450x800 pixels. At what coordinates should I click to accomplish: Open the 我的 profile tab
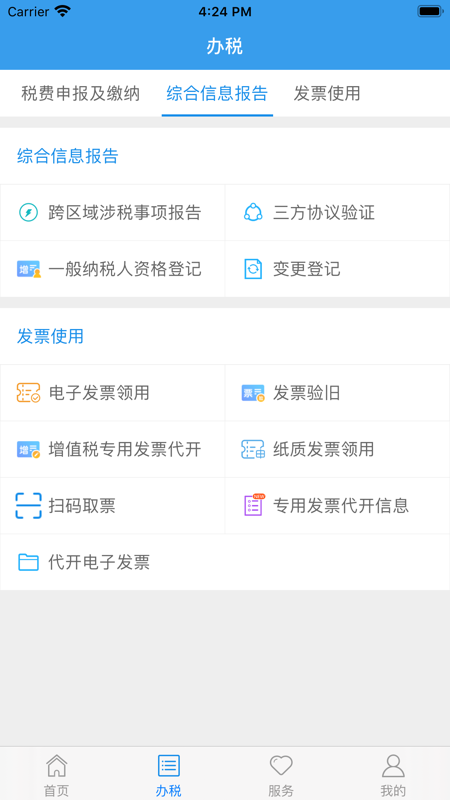point(393,774)
